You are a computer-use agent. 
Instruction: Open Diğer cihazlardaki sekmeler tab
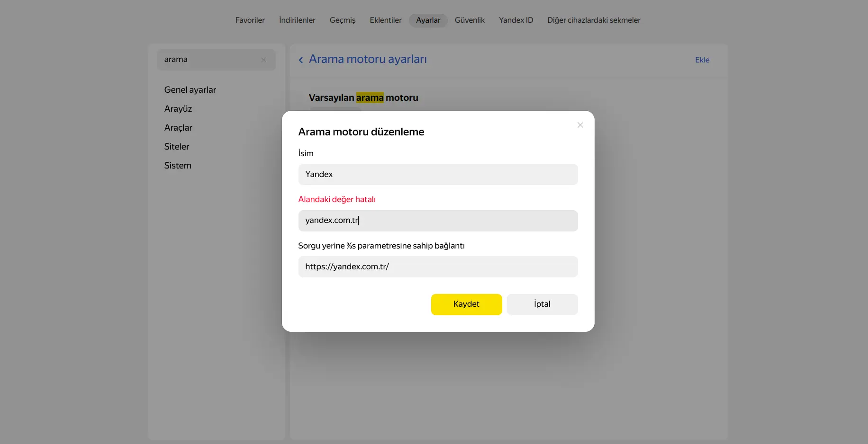[x=594, y=20]
